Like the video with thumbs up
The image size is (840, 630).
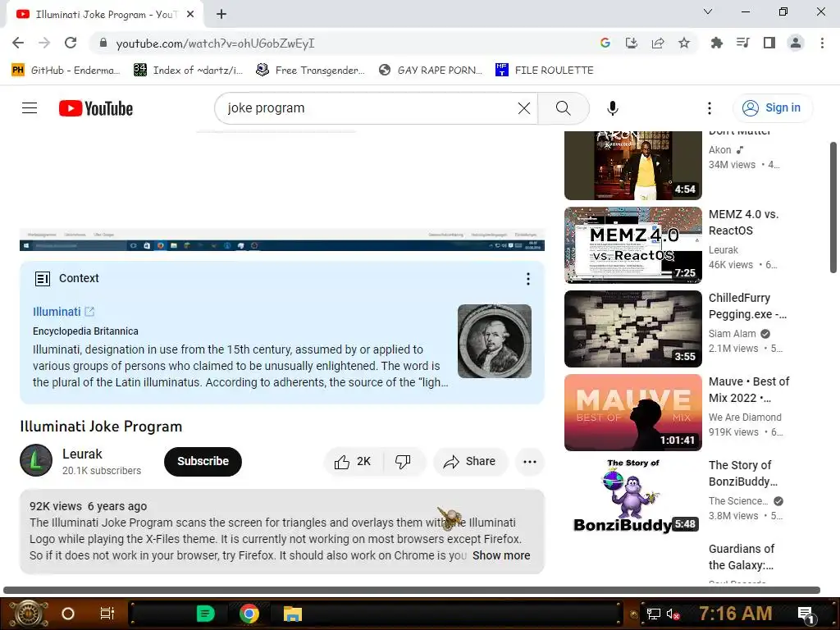tap(353, 462)
